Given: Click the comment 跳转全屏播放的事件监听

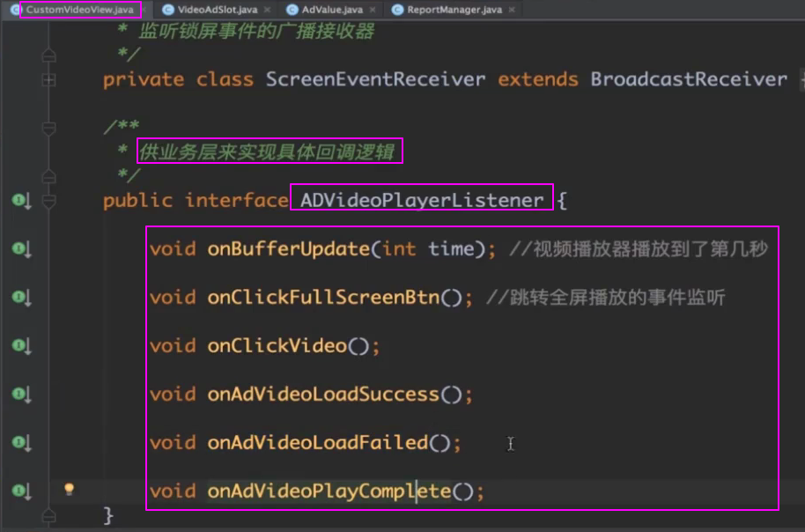Looking at the screenshot, I should 606,298.
